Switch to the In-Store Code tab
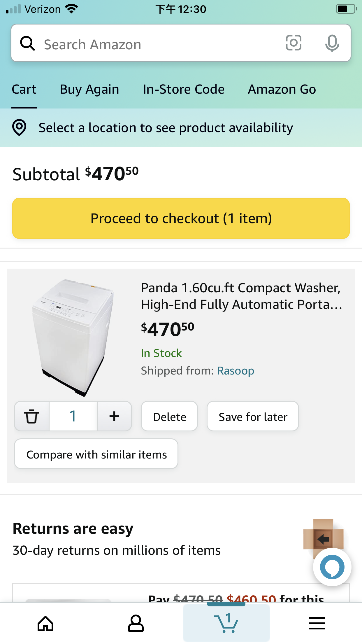 [184, 89]
